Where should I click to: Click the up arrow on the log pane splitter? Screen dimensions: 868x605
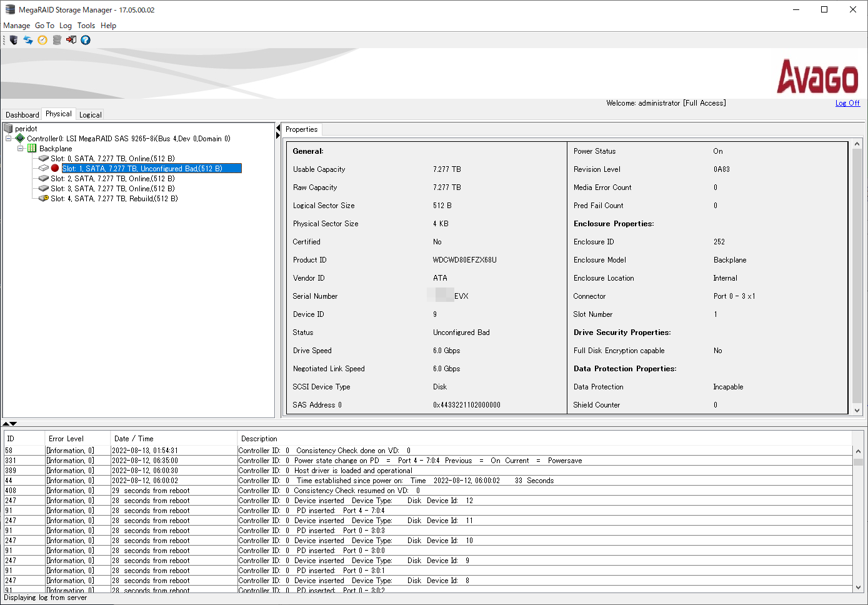(x=6, y=424)
